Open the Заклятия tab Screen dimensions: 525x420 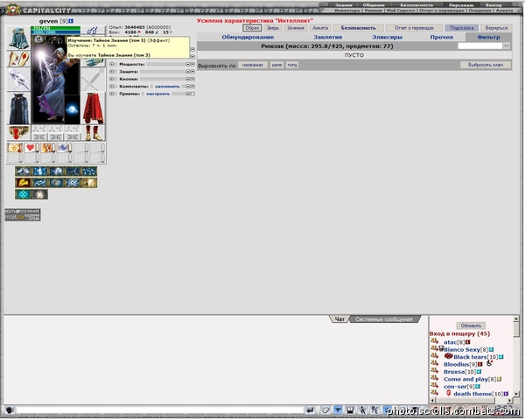[x=328, y=37]
